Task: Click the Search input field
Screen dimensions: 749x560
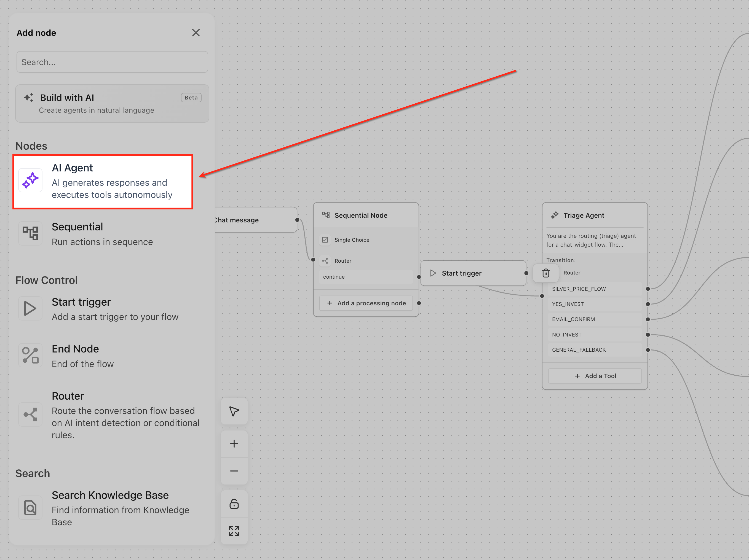Action: (112, 62)
